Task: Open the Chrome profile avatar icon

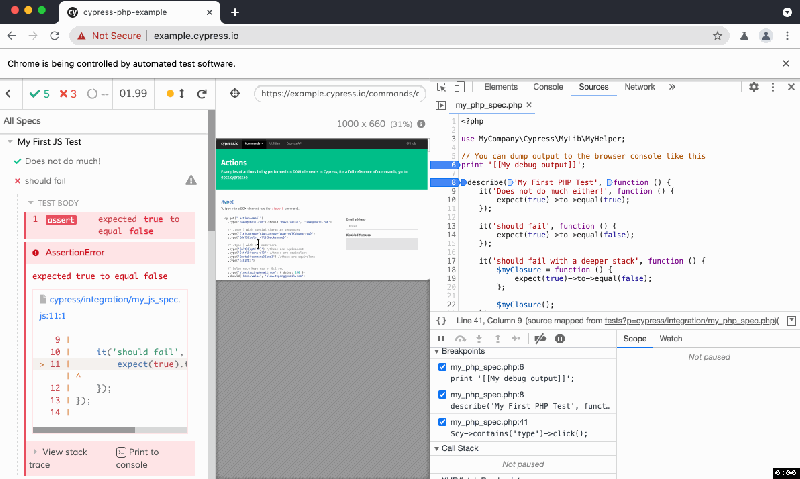Action: [766, 36]
